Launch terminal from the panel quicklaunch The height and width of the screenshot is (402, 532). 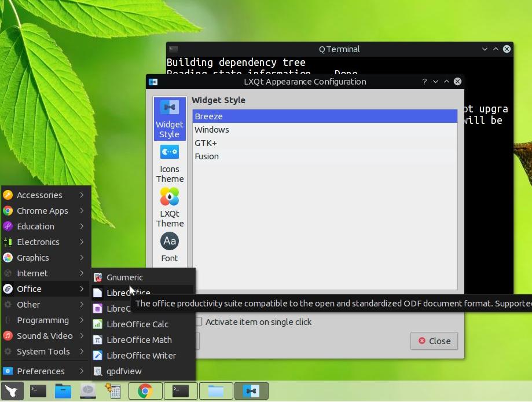[x=38, y=391]
